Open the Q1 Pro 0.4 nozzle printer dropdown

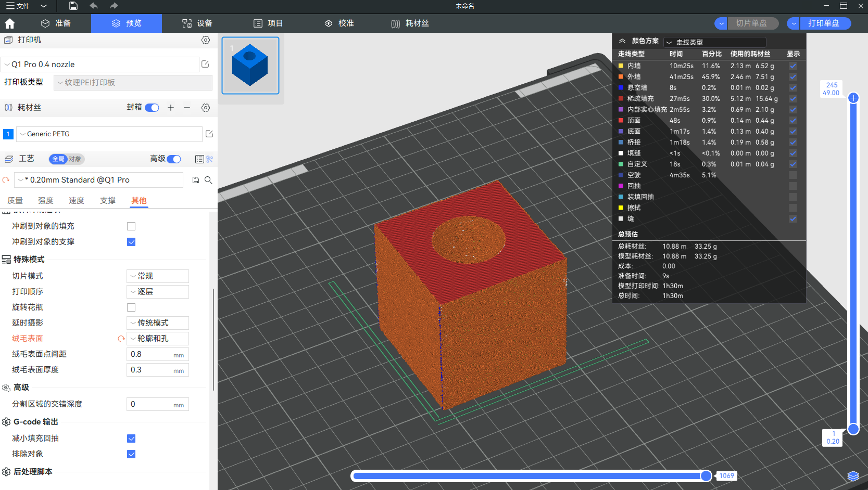click(100, 65)
